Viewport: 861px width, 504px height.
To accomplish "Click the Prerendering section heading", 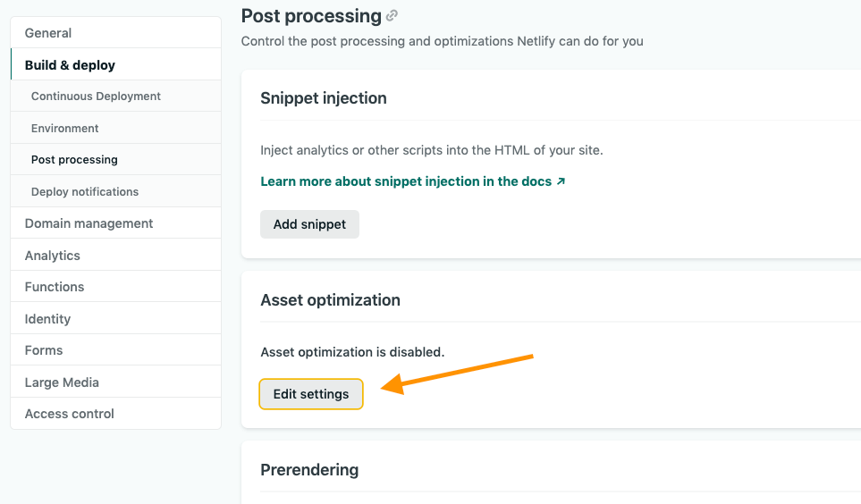I will 309,470.
